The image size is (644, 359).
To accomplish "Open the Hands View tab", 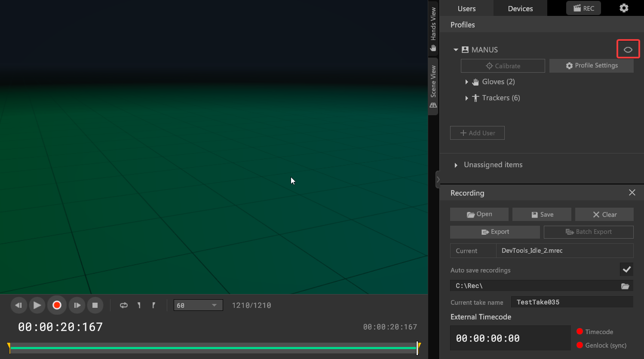I will 433,28.
